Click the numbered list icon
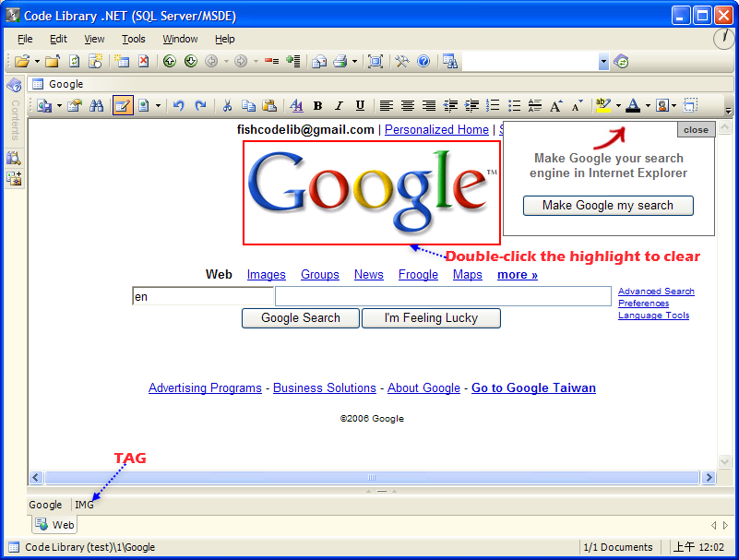This screenshot has height=560, width=739. coord(493,105)
